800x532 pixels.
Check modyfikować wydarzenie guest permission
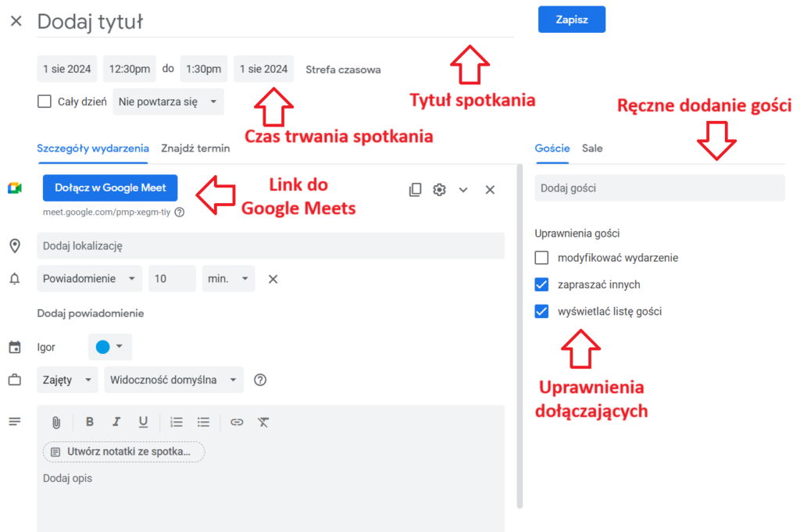[542, 258]
